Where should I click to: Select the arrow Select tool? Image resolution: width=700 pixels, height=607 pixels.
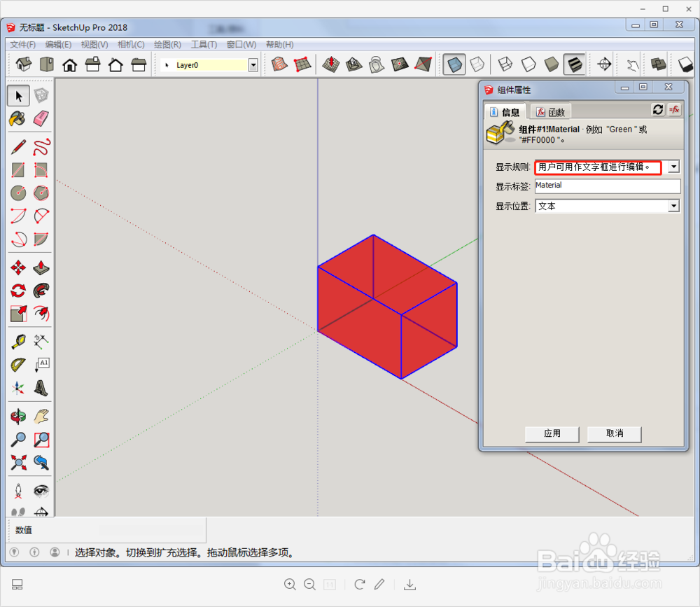(18, 96)
